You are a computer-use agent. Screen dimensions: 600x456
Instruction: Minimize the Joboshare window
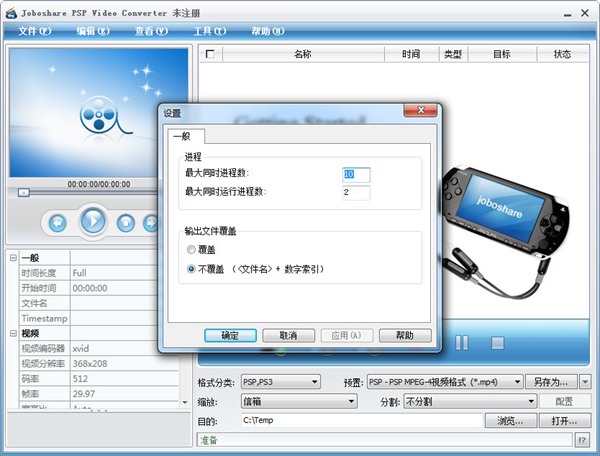click(x=567, y=14)
